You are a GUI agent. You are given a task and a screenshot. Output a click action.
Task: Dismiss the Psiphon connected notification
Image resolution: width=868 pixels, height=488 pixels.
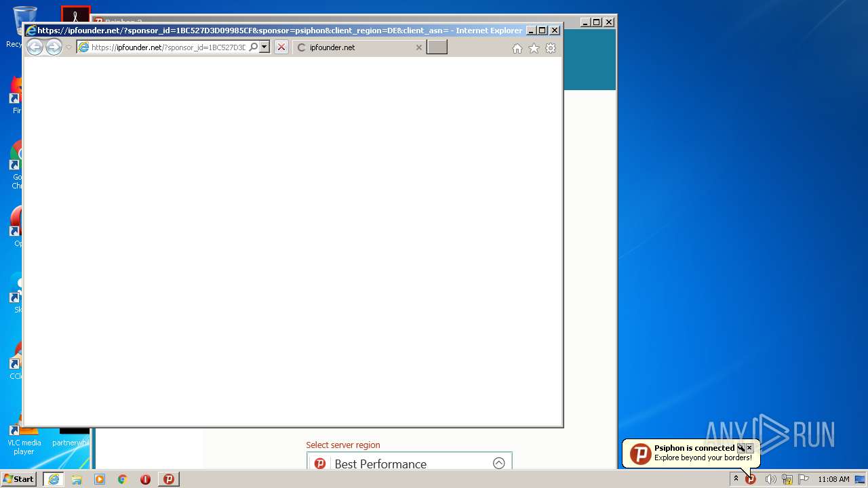[x=749, y=448]
